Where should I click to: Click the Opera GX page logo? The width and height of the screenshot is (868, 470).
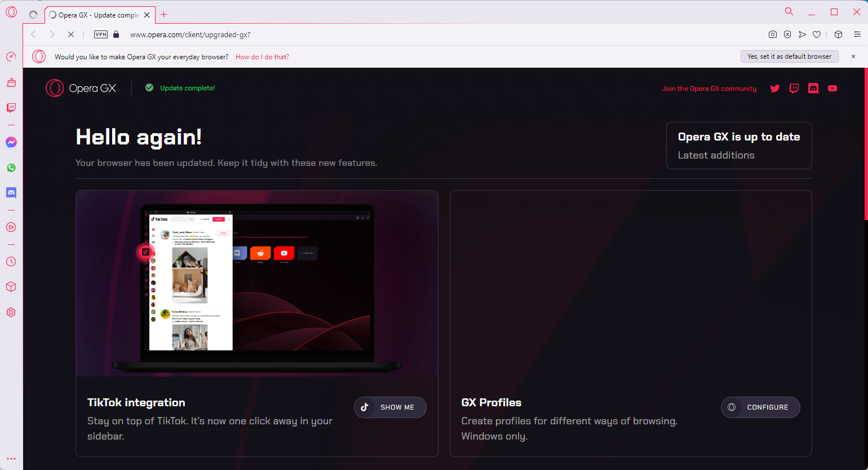click(x=81, y=88)
